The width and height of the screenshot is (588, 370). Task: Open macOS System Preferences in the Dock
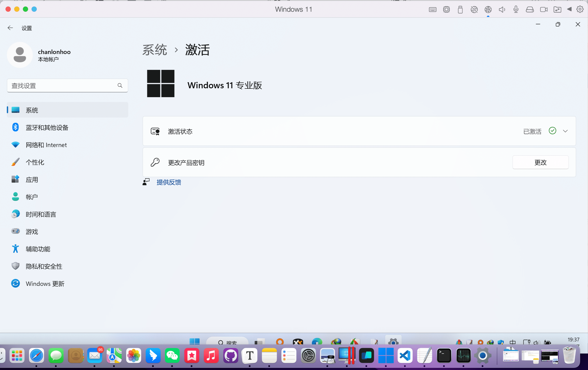[x=308, y=355]
